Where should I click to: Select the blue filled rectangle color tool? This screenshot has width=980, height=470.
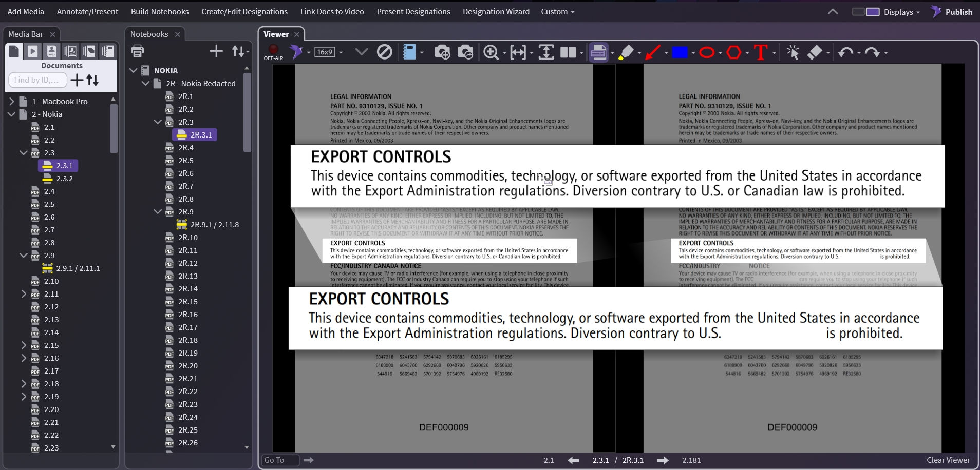[x=680, y=52]
